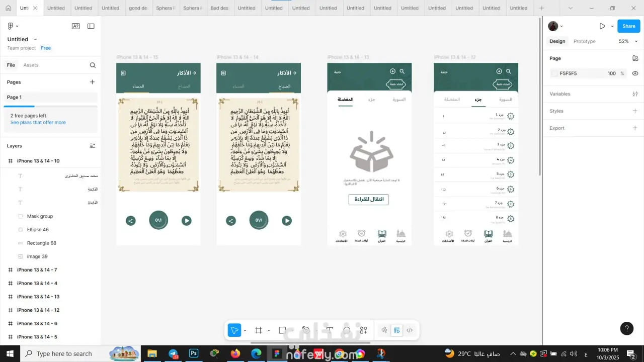Open the Figma main menu dropdown

coord(13,26)
